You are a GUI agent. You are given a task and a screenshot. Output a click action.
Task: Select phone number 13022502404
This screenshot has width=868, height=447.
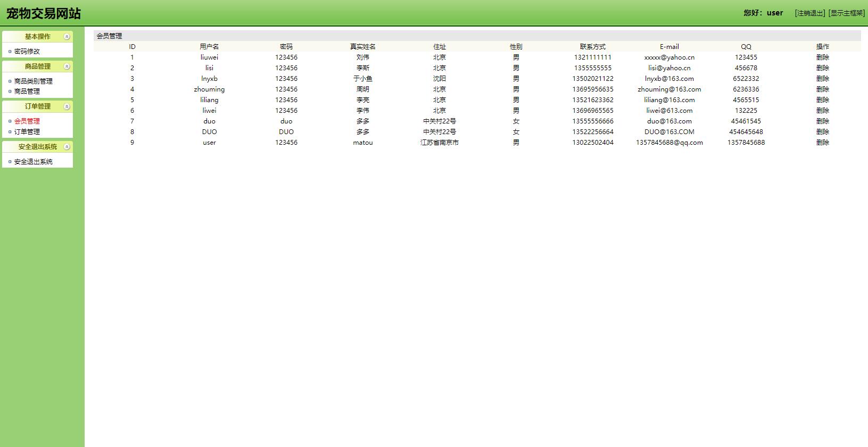593,143
